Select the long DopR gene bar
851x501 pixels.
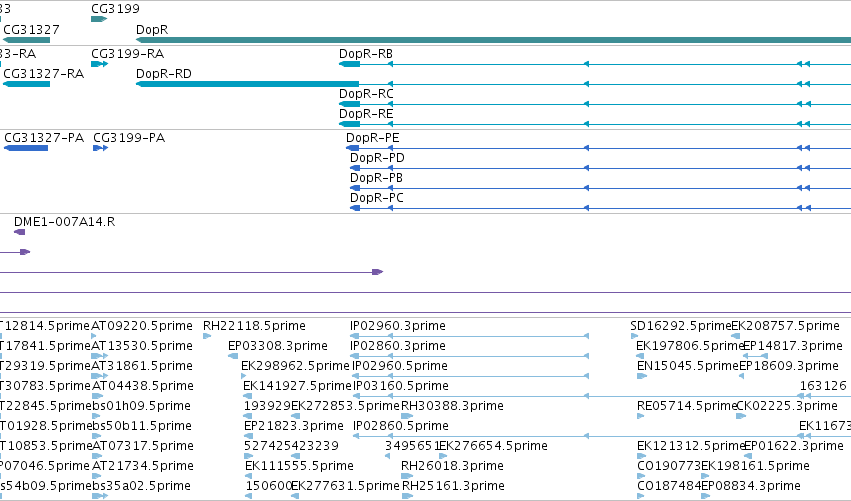click(x=493, y=40)
